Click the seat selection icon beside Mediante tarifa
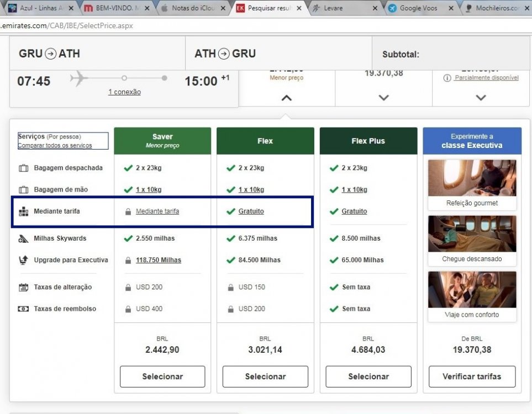The height and width of the screenshot is (414, 532). tap(23, 211)
